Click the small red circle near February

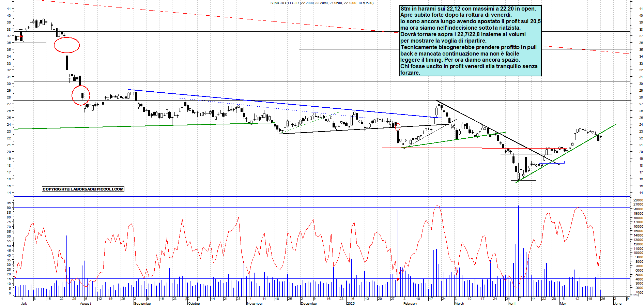point(397,127)
